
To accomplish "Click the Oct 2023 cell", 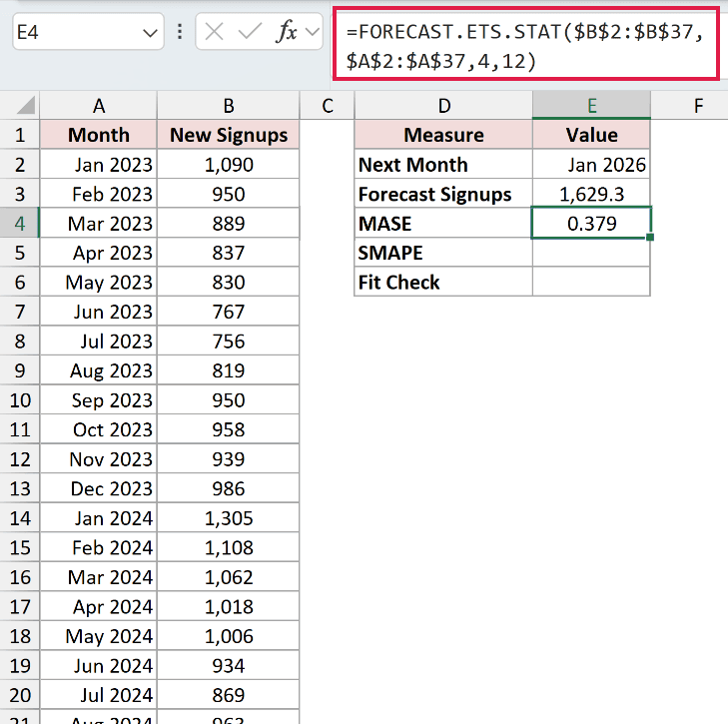I will [99, 429].
